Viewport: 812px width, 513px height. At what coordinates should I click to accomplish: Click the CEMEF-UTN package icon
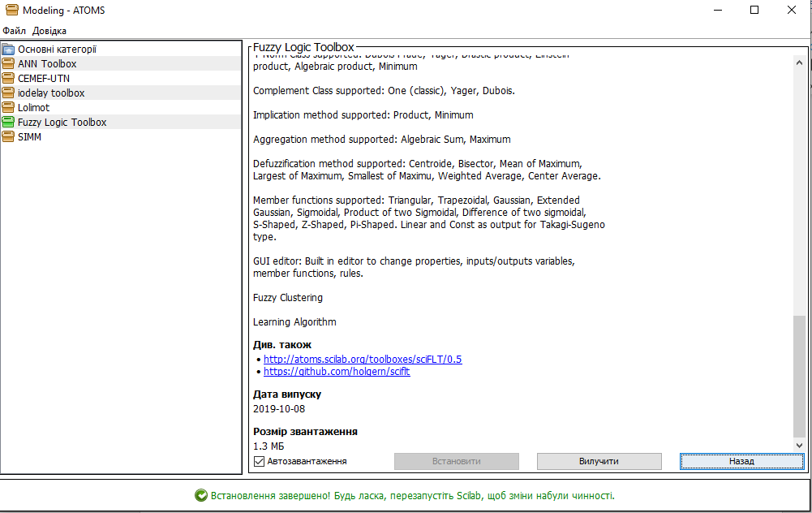(8, 78)
